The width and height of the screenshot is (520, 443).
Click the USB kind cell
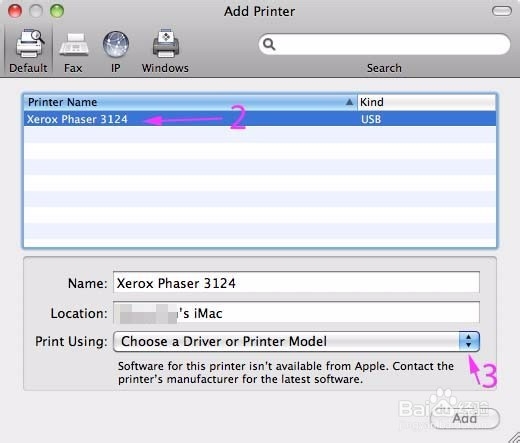click(x=371, y=119)
